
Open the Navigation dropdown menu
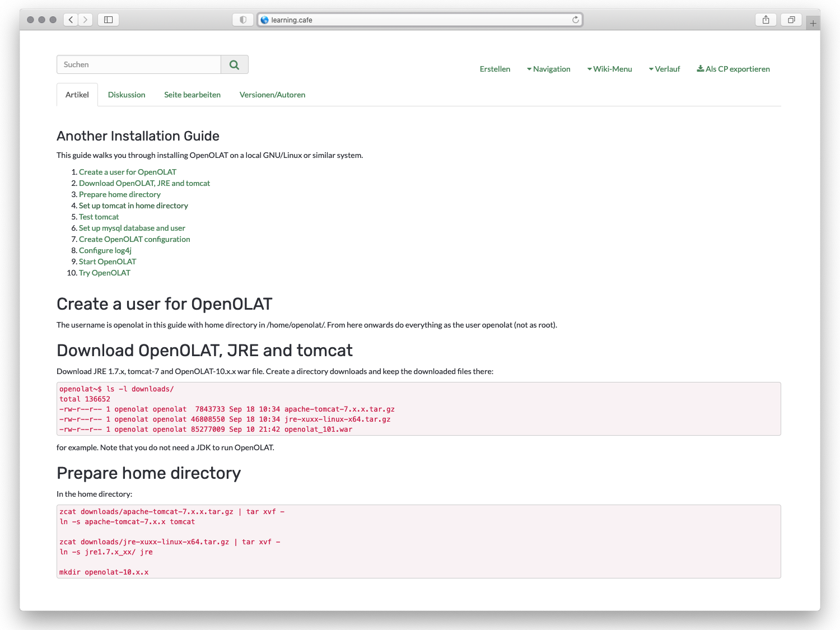point(549,69)
